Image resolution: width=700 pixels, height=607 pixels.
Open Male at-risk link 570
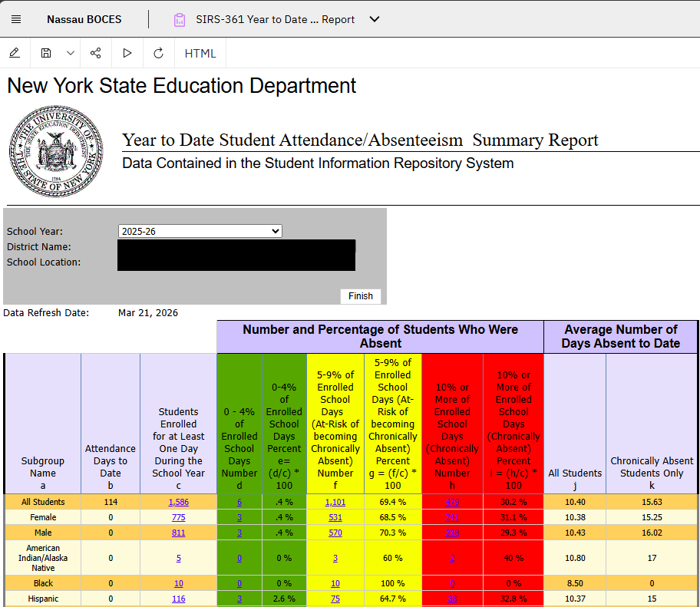pyautogui.click(x=335, y=533)
